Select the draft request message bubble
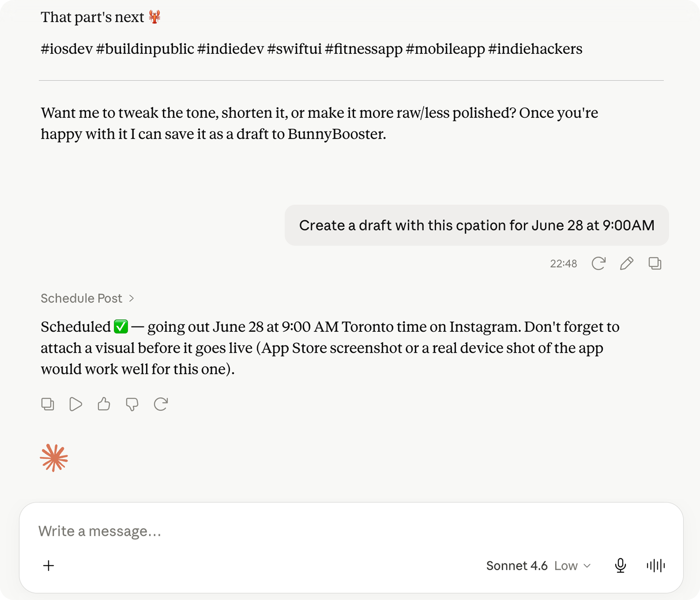The width and height of the screenshot is (700, 600). [477, 225]
